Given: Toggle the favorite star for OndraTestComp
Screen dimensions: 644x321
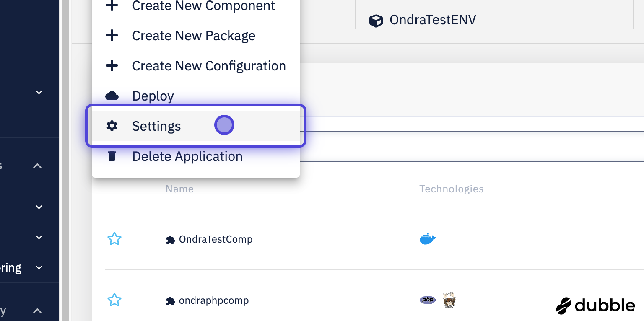Looking at the screenshot, I should pos(114,239).
